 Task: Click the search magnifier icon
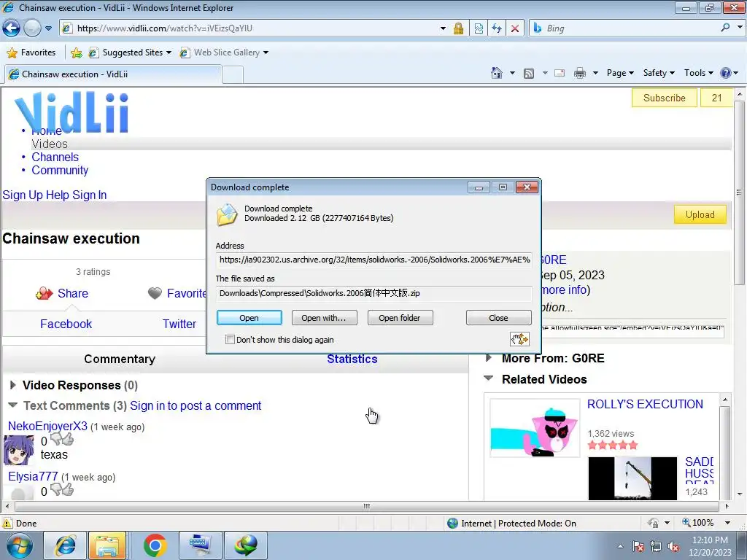click(725, 28)
